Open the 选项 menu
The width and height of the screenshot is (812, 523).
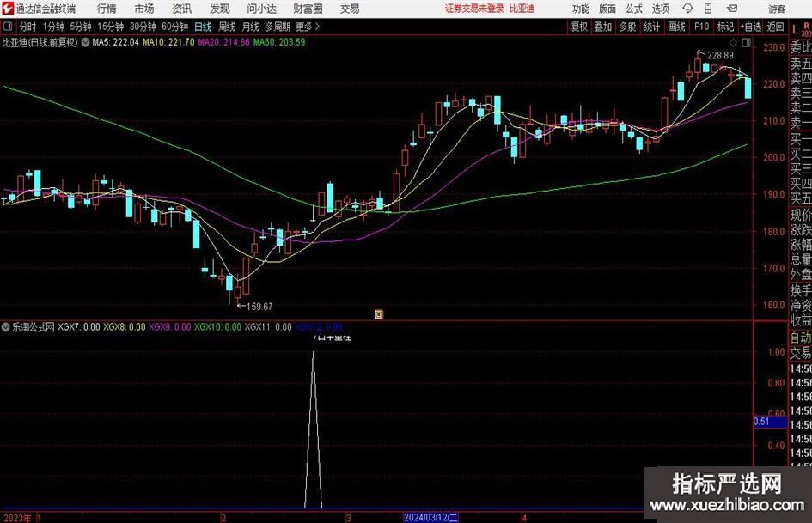click(x=660, y=9)
